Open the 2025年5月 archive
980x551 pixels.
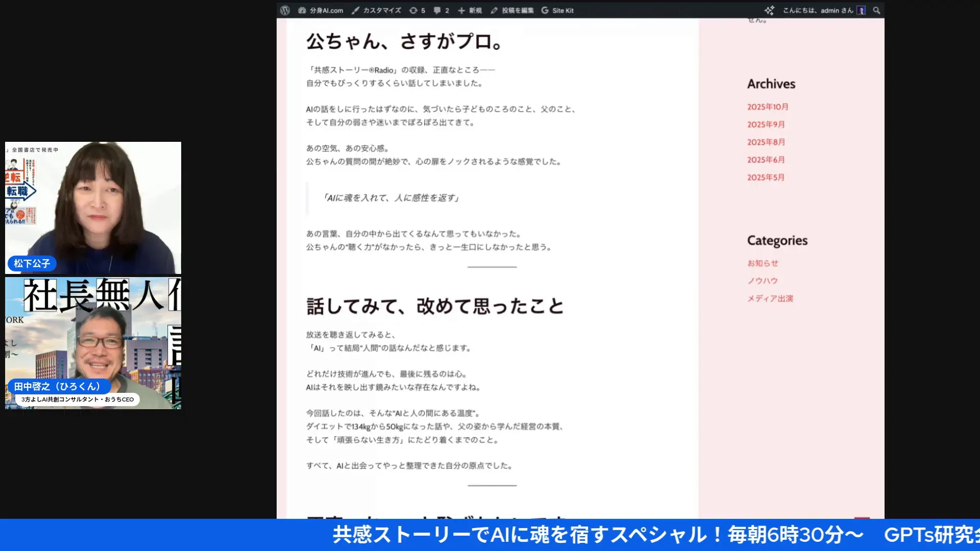[x=765, y=177]
